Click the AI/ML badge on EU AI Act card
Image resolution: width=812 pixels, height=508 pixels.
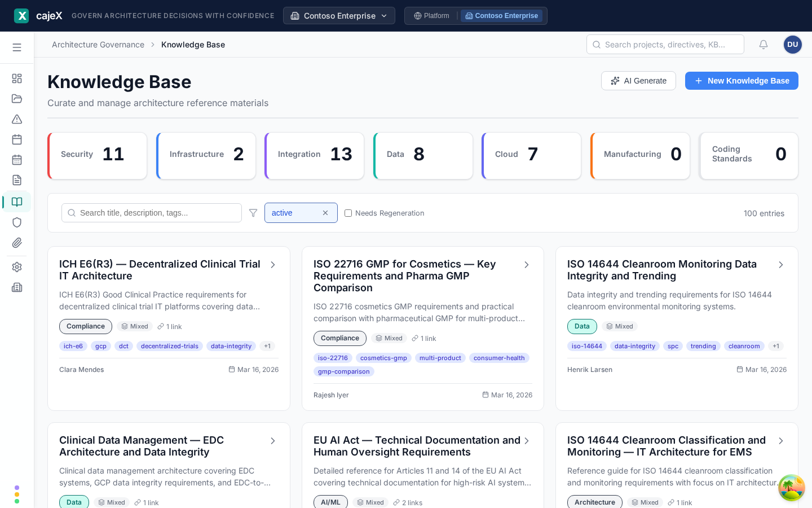pyautogui.click(x=330, y=502)
